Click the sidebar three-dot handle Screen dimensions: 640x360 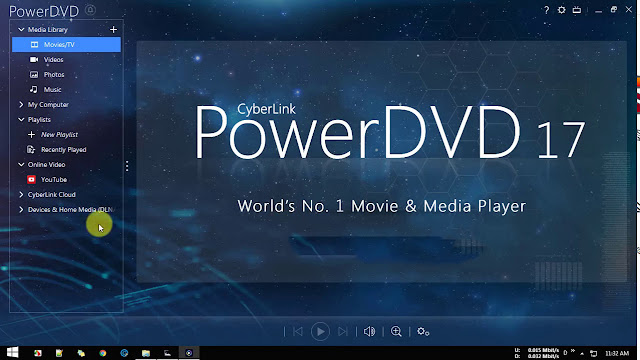127,166
